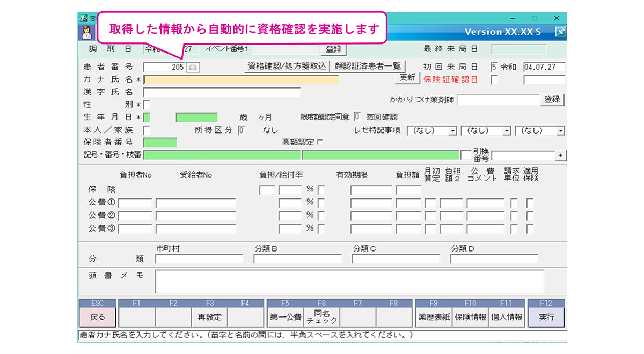Open the second レセ特記事項 dropdown

click(x=506, y=131)
